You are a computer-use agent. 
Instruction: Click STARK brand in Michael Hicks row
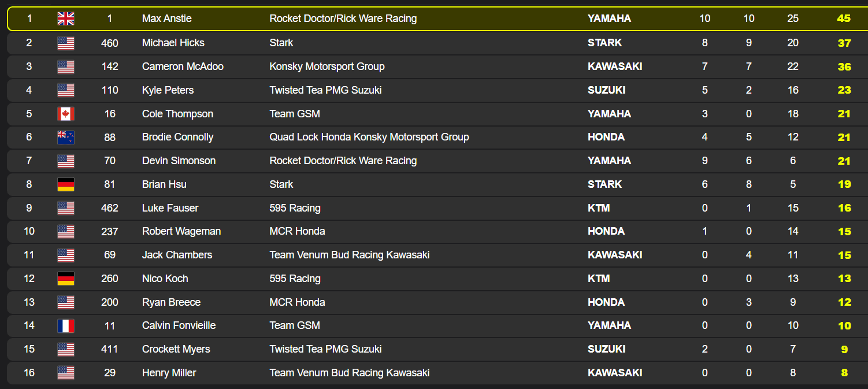pos(605,43)
